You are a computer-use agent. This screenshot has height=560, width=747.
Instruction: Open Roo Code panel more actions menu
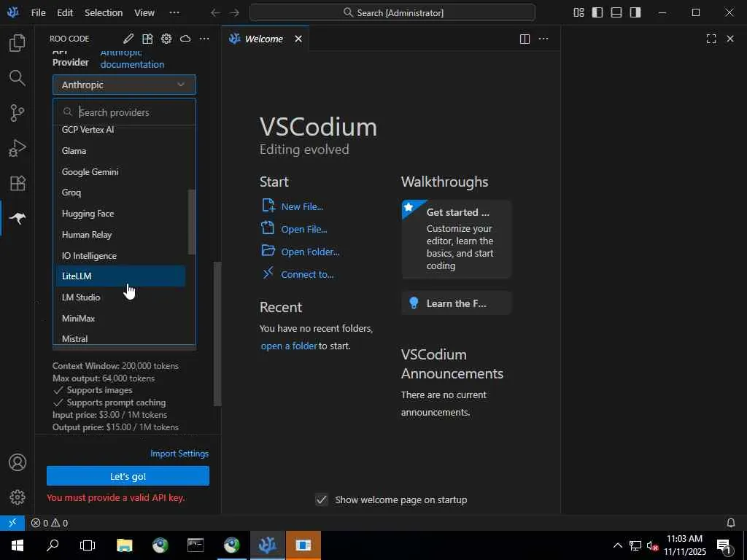tap(204, 39)
